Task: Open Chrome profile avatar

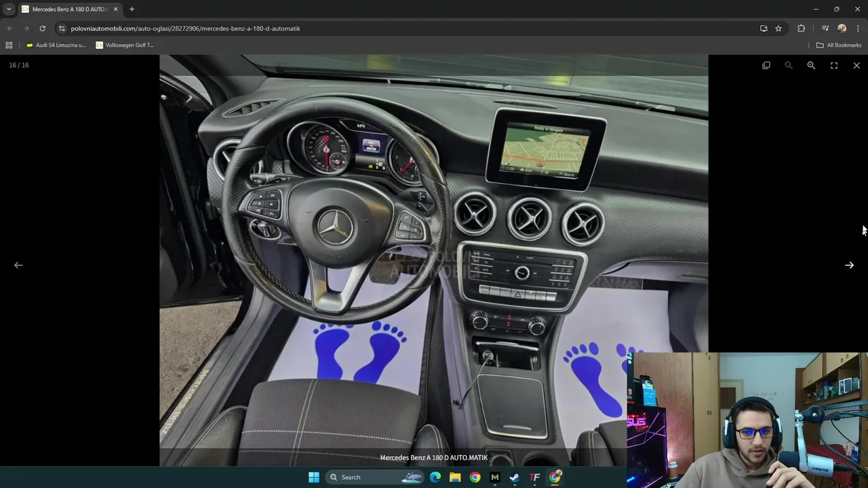Action: 842,28
